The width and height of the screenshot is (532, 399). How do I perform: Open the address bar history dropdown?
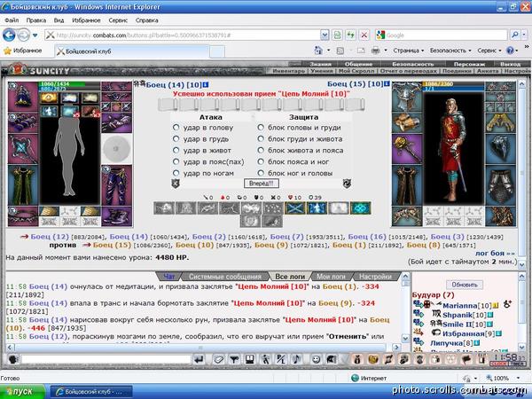point(325,35)
